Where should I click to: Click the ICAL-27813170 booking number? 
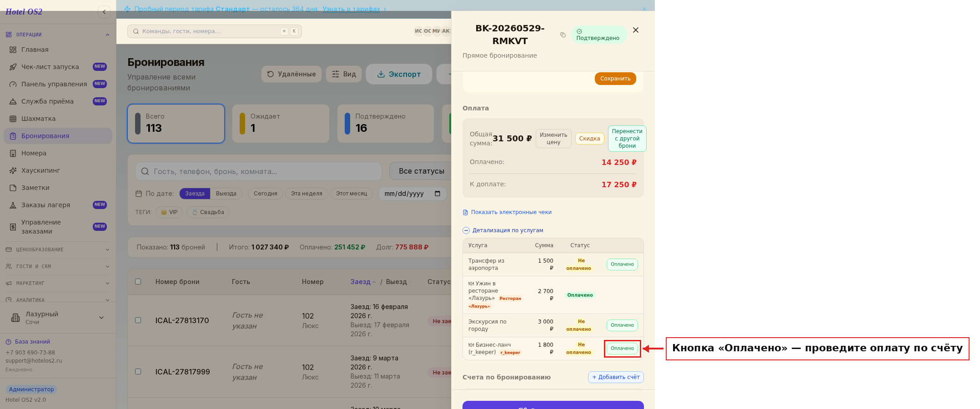point(182,320)
